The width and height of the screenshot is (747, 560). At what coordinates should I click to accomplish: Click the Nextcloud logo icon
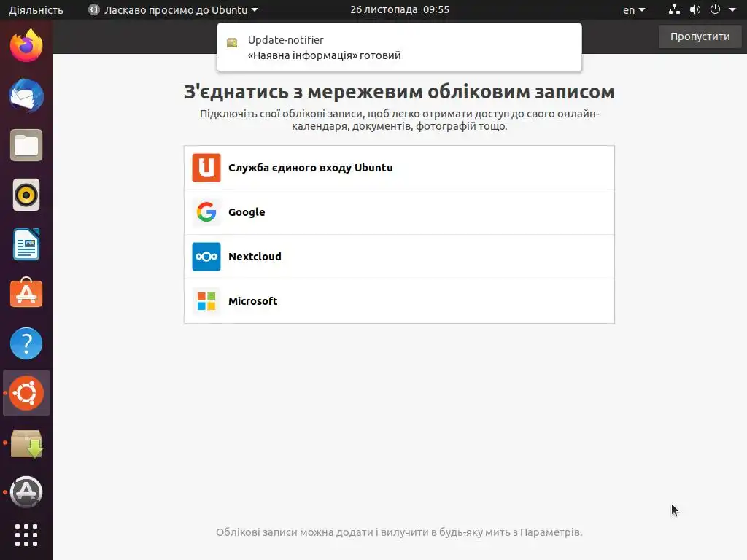206,257
